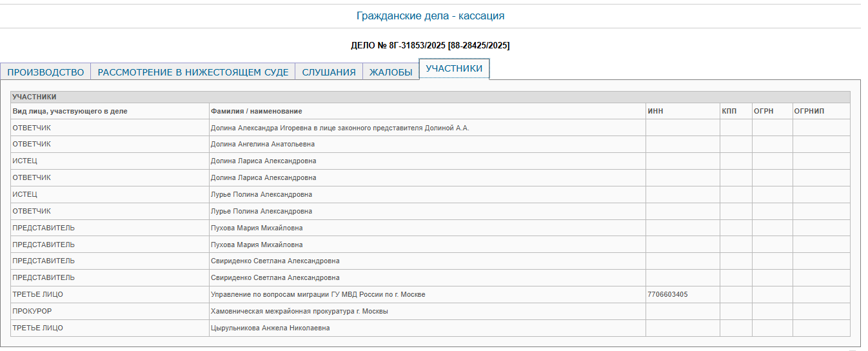Open the ПРОИЗВОДСТВО tab
The width and height of the screenshot is (868, 351).
[x=45, y=72]
